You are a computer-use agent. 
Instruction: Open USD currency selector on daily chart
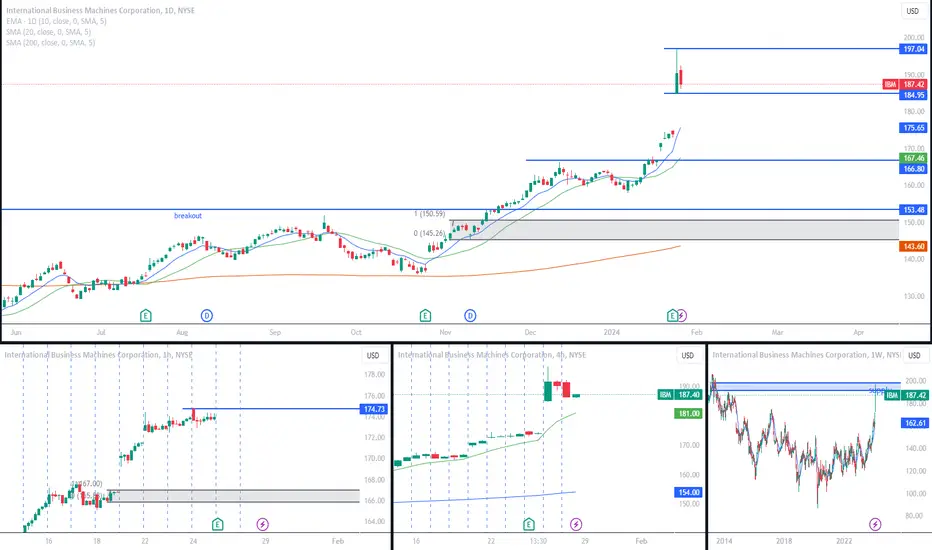click(912, 11)
